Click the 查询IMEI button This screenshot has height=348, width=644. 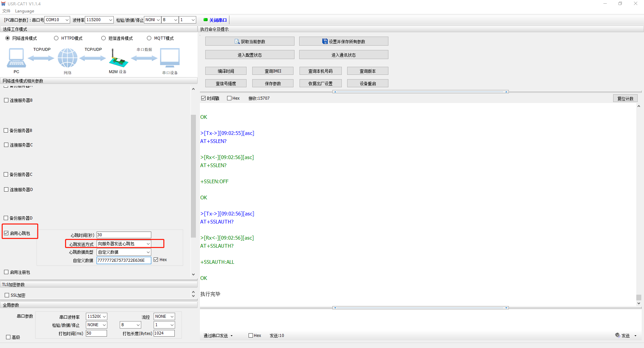point(273,71)
